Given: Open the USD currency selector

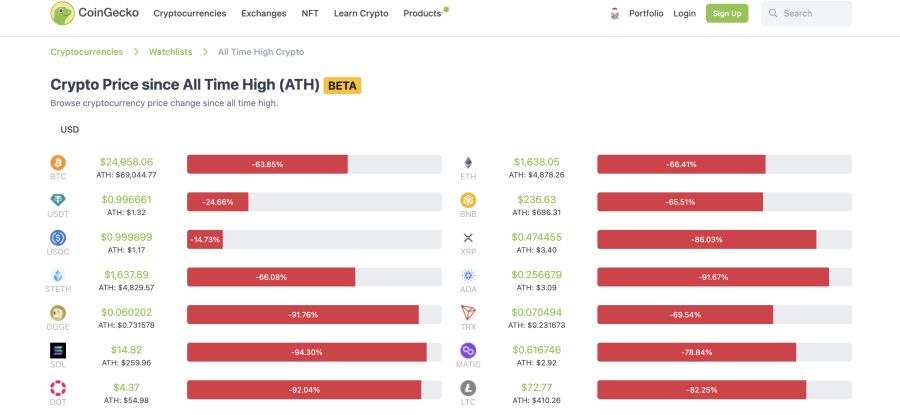Looking at the screenshot, I should [x=70, y=130].
